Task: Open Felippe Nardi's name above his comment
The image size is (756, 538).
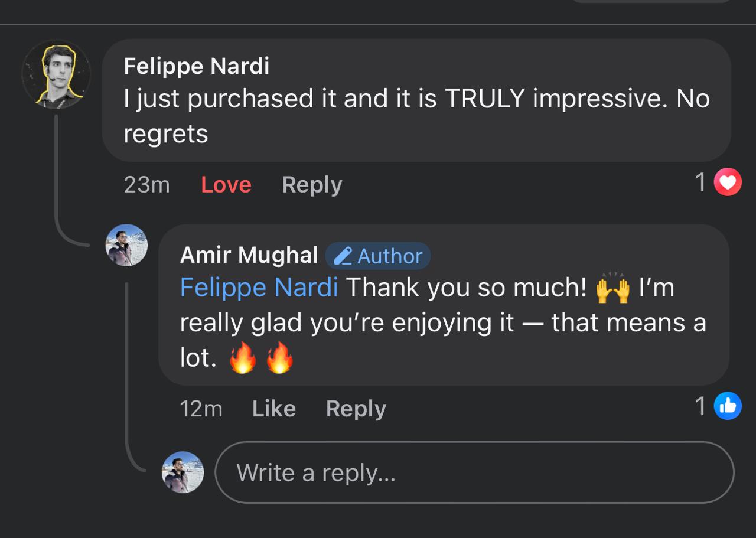Action: click(196, 66)
